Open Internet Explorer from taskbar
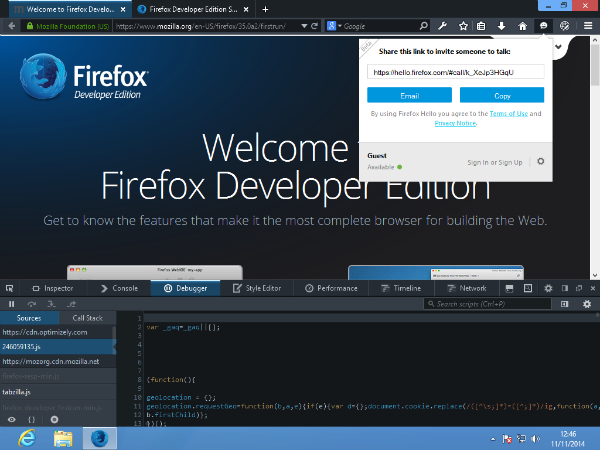Screen dimensions: 600x450 click(x=27, y=438)
